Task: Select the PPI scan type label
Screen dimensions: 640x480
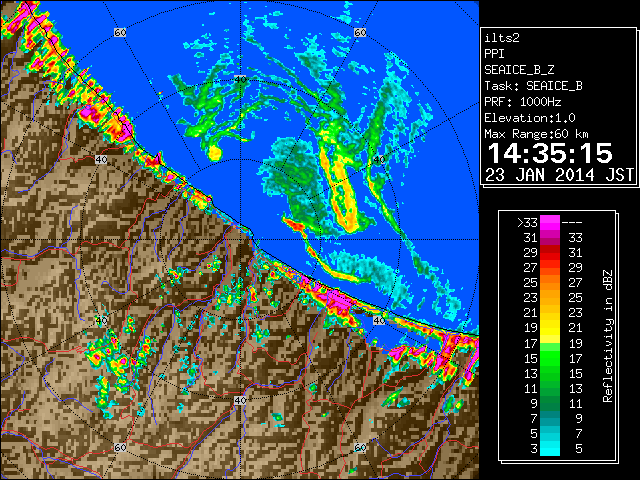Action: tap(494, 54)
